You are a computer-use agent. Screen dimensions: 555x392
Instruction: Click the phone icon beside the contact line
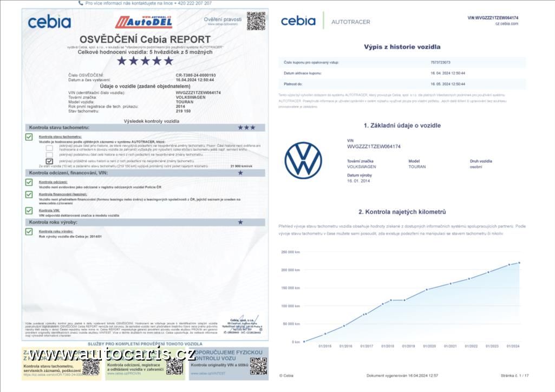point(81,3)
